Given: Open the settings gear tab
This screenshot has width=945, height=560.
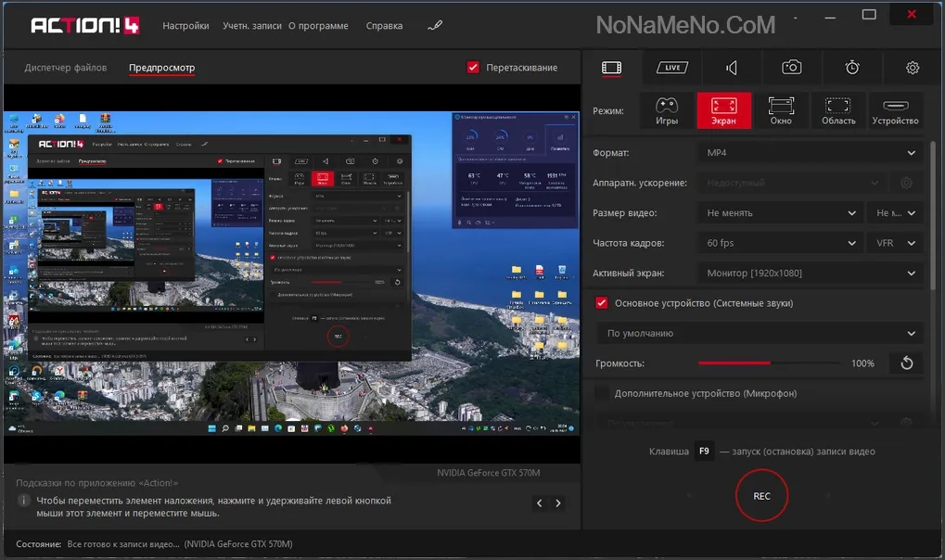Looking at the screenshot, I should 913,68.
